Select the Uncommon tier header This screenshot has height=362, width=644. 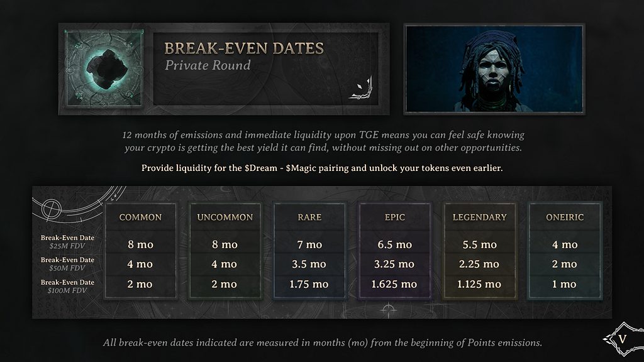click(225, 217)
